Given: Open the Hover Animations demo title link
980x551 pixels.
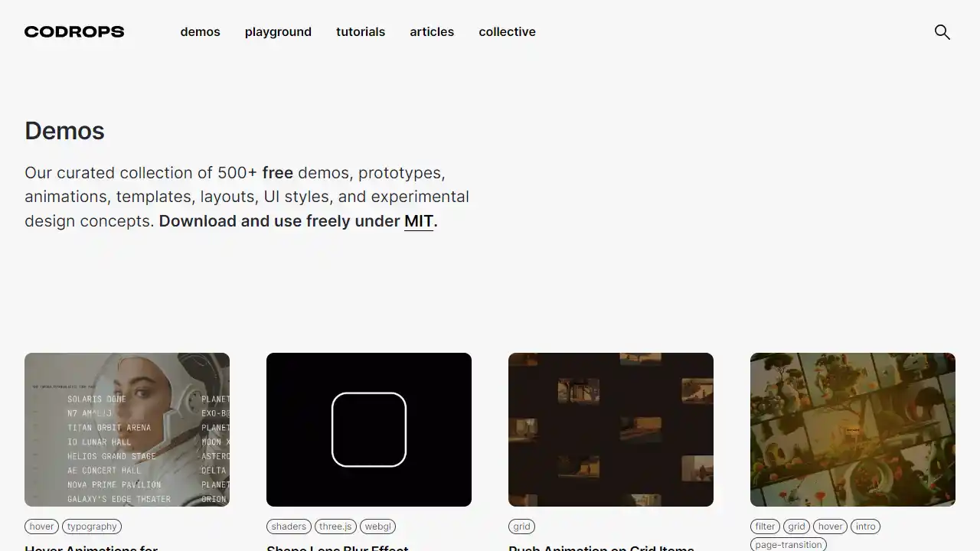Looking at the screenshot, I should click(90, 548).
